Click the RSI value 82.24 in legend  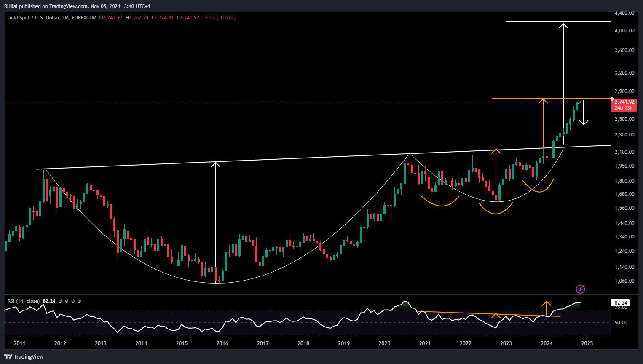[49, 301]
